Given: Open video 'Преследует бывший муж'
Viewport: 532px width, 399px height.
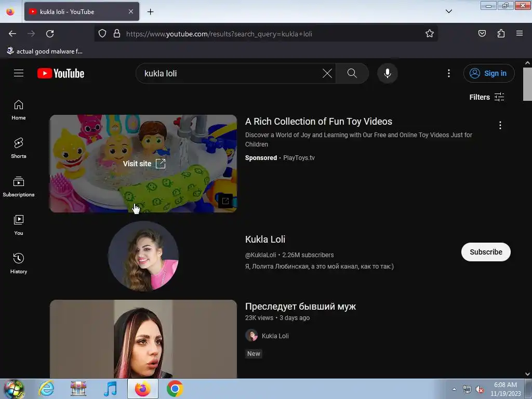Looking at the screenshot, I should (x=300, y=307).
